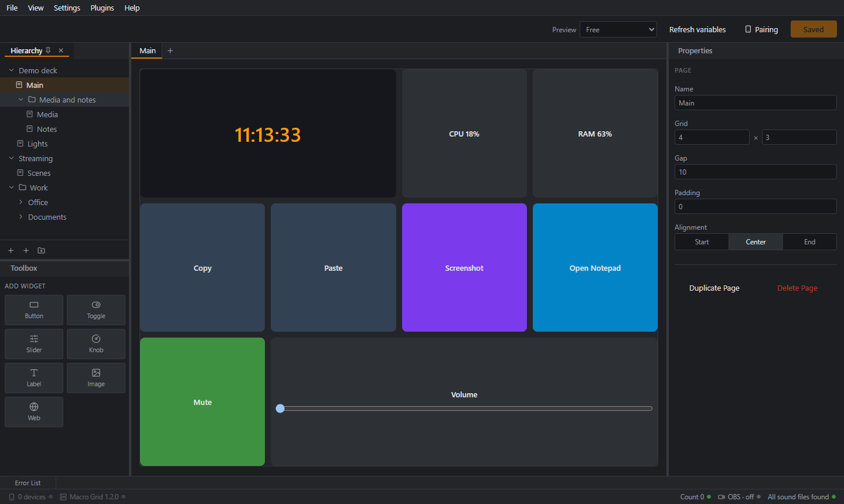Click the OBS camera status icon
Screen dimensions: 844x504
(x=722, y=497)
